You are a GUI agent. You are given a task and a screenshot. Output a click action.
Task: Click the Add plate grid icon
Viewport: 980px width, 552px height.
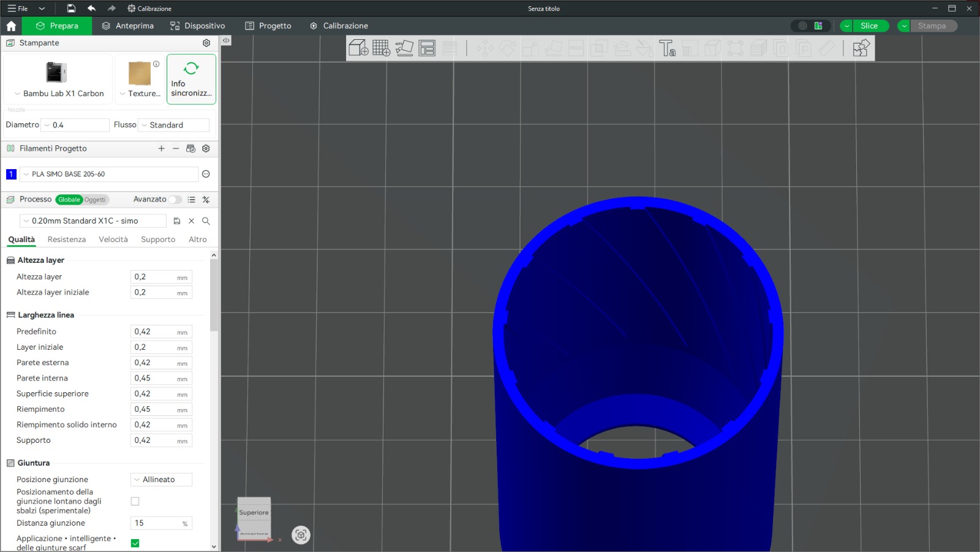coord(381,48)
